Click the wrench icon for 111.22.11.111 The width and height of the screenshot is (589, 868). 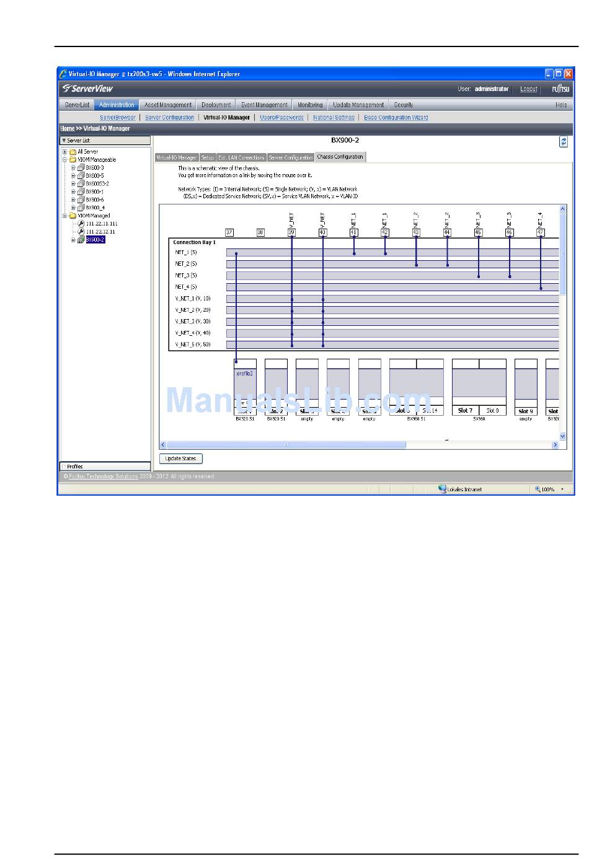(x=81, y=224)
